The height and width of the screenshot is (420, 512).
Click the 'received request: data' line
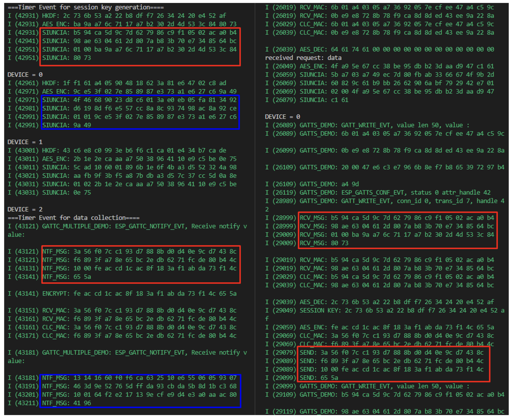click(x=303, y=58)
